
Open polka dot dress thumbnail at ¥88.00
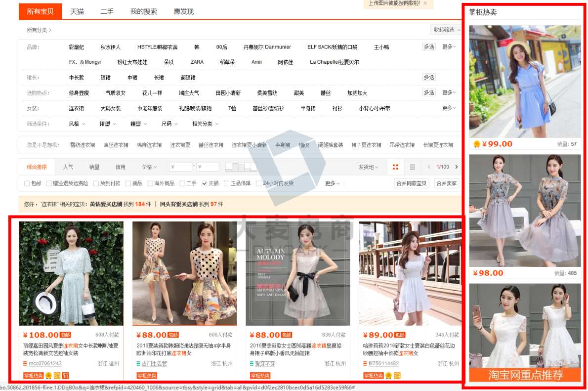point(184,273)
